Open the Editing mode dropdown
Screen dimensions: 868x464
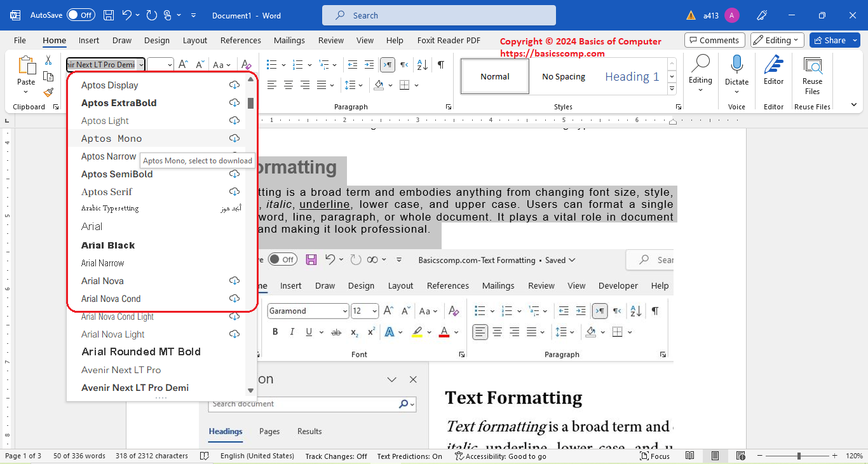(x=777, y=40)
